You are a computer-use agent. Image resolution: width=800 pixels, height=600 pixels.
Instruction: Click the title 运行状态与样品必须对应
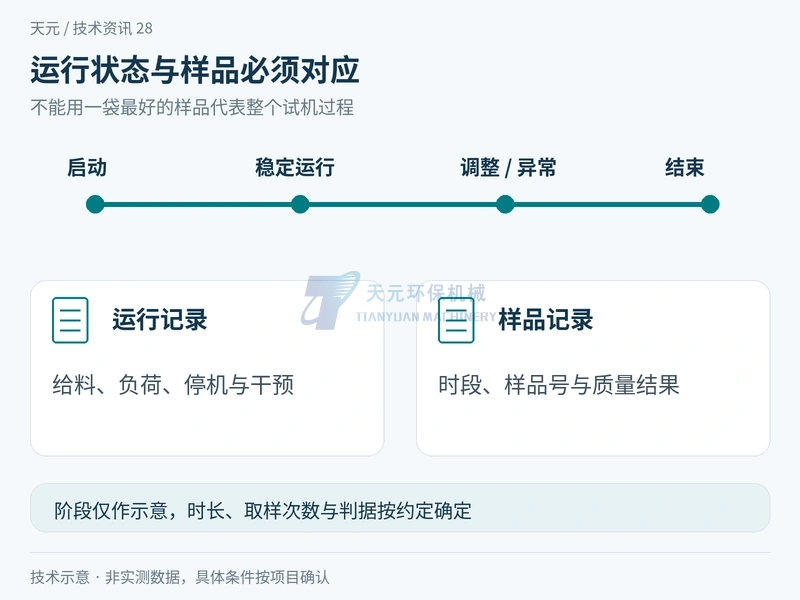point(195,70)
